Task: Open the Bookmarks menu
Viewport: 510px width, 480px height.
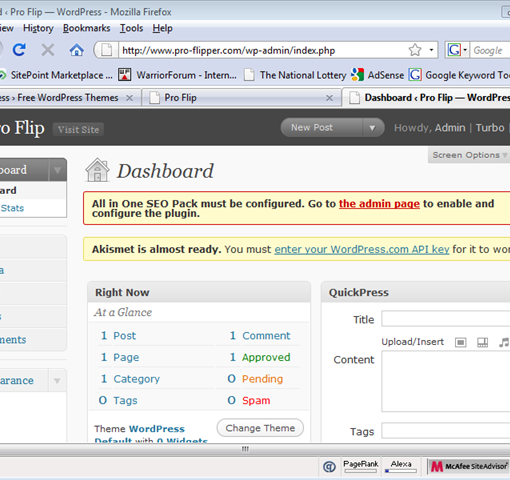Action: (x=87, y=28)
